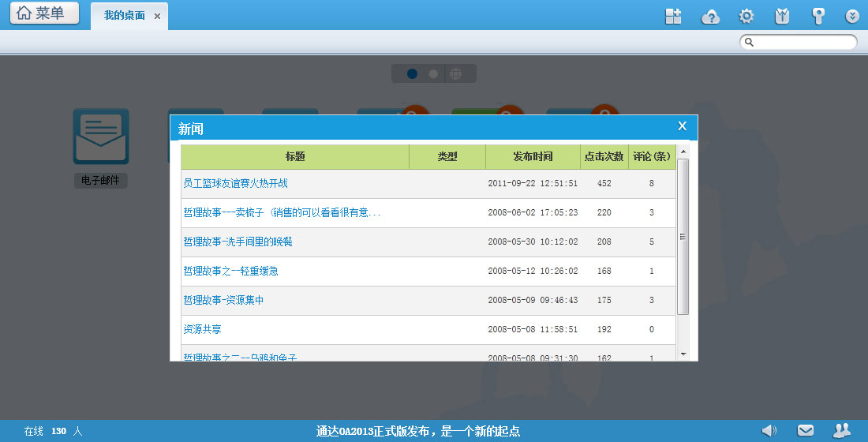Expand the double-chevron dropdown in top bar
868x442 pixels.
[x=852, y=17]
